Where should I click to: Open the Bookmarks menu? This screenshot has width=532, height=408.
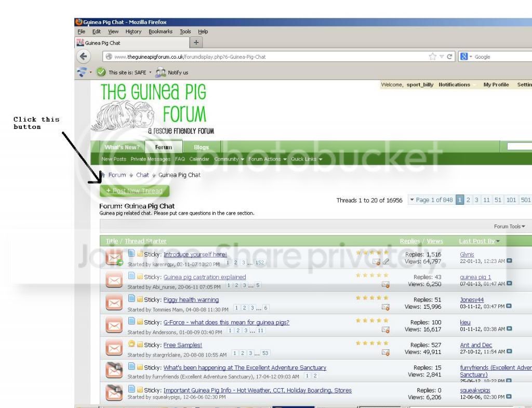pyautogui.click(x=160, y=32)
